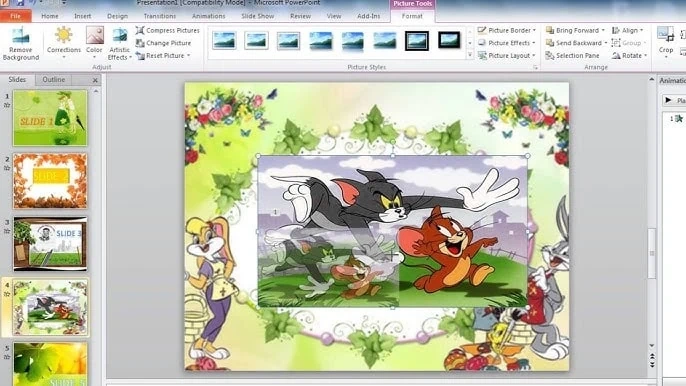The image size is (686, 386).
Task: Open the Rotate dropdown
Action: click(x=629, y=56)
